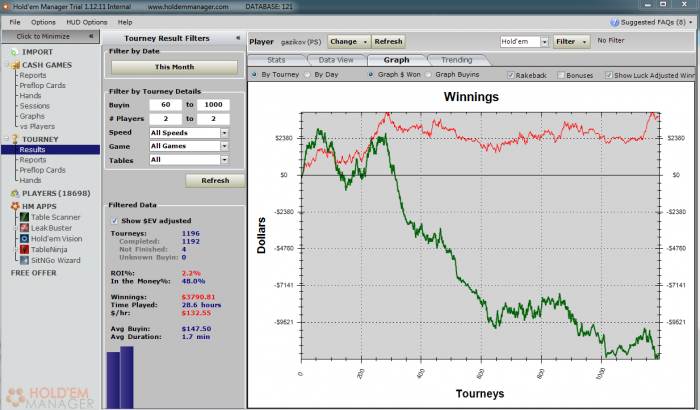Open Reports under TOURNEY
This screenshot has height=410, width=700.
tap(33, 160)
